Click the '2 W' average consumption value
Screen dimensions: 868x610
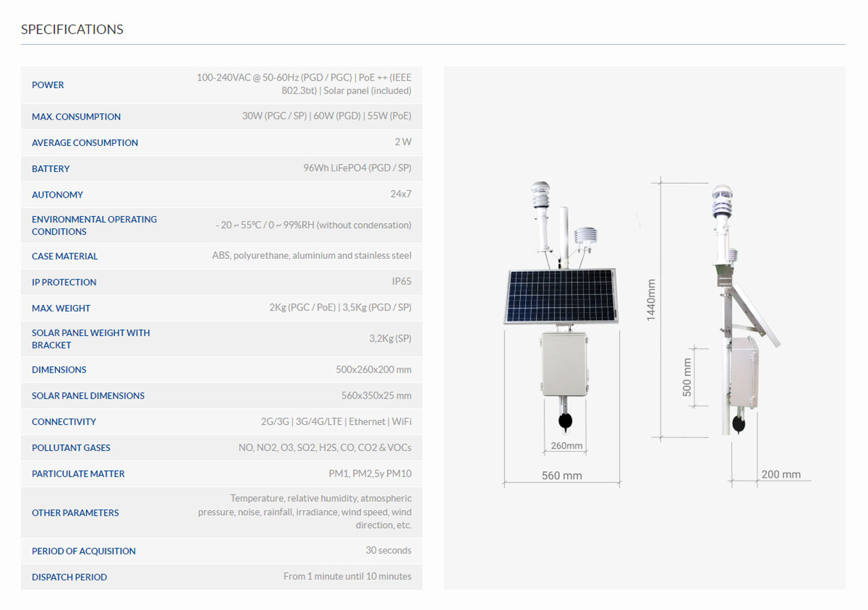click(403, 142)
